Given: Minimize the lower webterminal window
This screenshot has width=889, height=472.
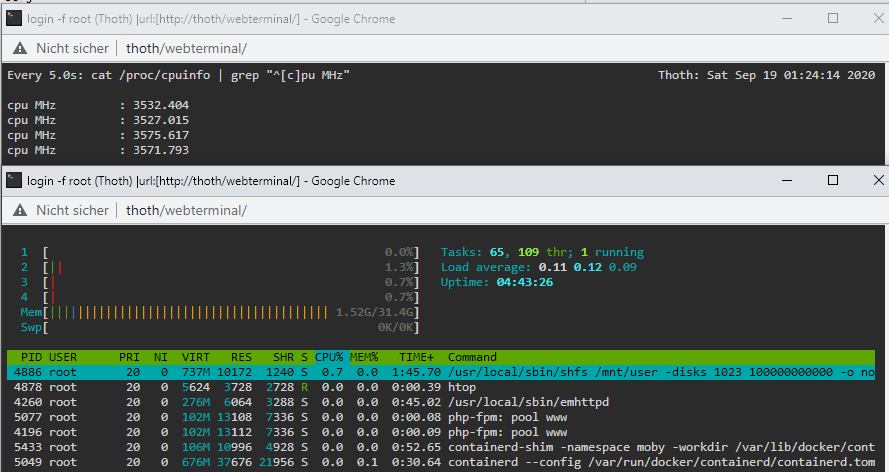Looking at the screenshot, I should tap(787, 180).
